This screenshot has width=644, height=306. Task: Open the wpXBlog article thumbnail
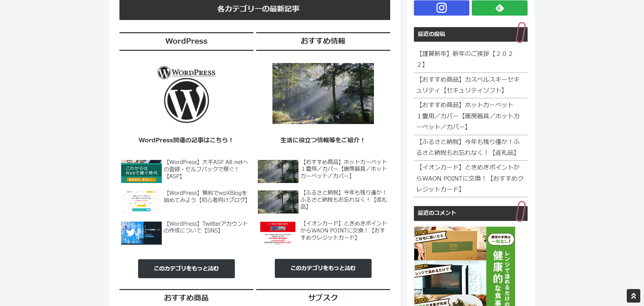[x=141, y=202]
